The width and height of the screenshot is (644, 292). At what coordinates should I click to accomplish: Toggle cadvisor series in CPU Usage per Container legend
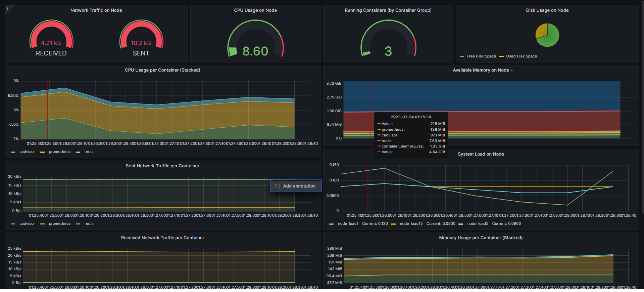click(27, 152)
